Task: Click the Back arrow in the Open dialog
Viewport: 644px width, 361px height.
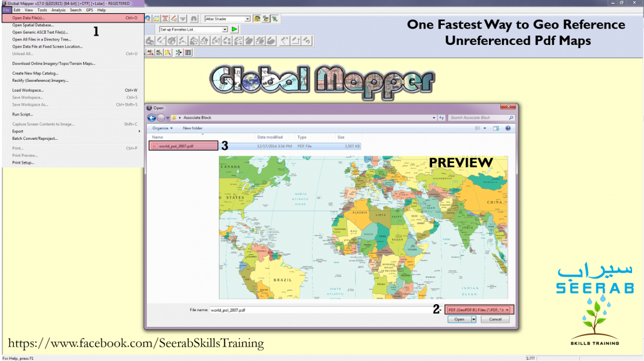Action: pos(151,118)
